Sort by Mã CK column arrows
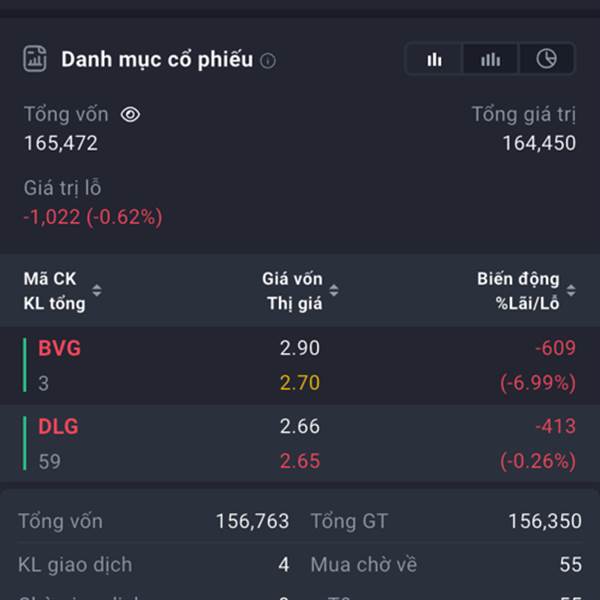The height and width of the screenshot is (600, 600). pos(97,291)
